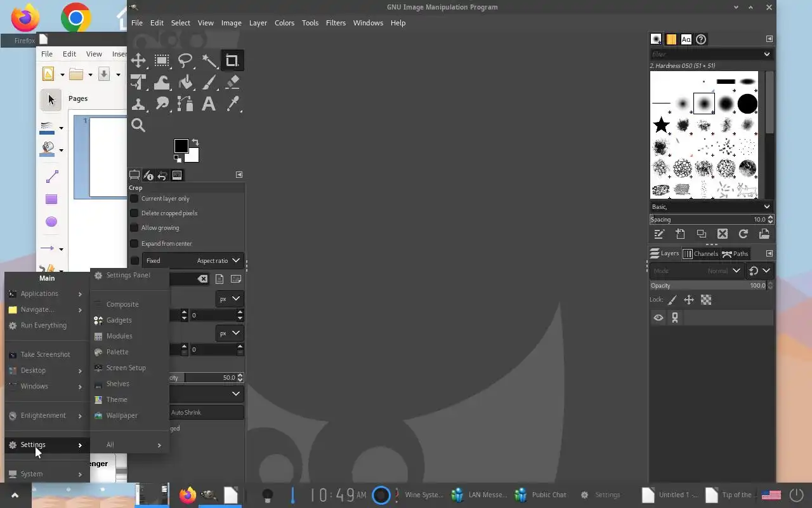Choose Theme in the Settings submenu
Screen dimensions: 812x508
[x=130, y=400]
